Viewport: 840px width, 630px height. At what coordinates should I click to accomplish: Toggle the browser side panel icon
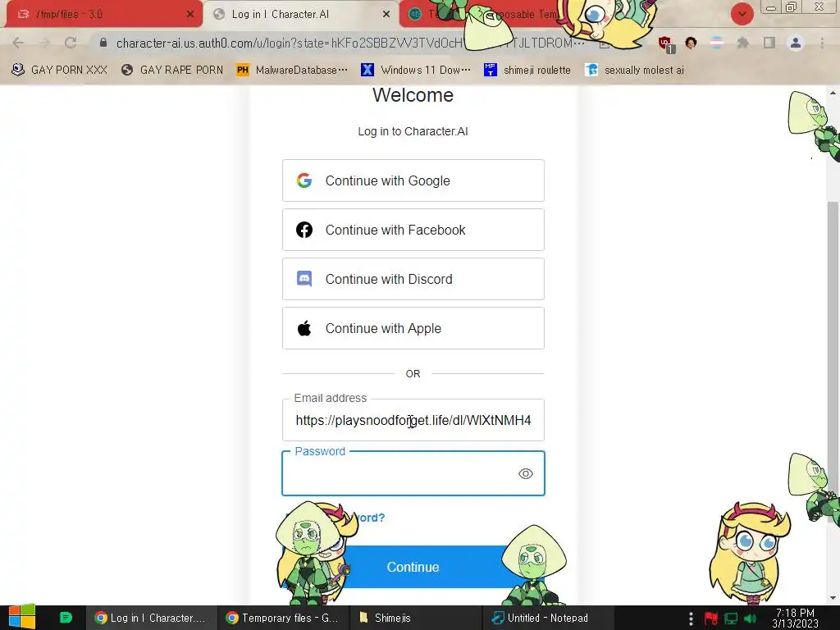tap(769, 43)
